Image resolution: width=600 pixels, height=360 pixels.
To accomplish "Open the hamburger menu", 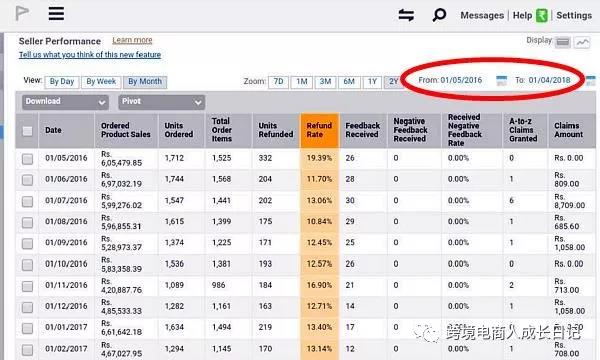I will coord(56,13).
